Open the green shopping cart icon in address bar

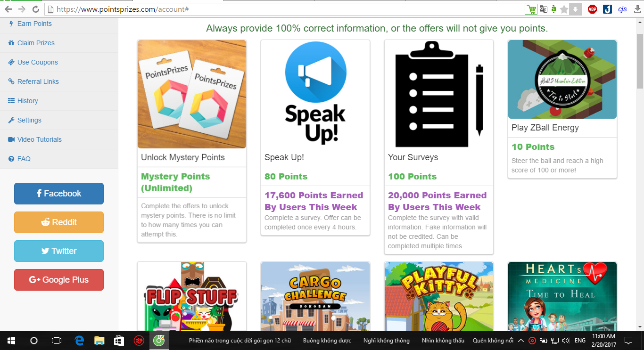pyautogui.click(x=531, y=9)
